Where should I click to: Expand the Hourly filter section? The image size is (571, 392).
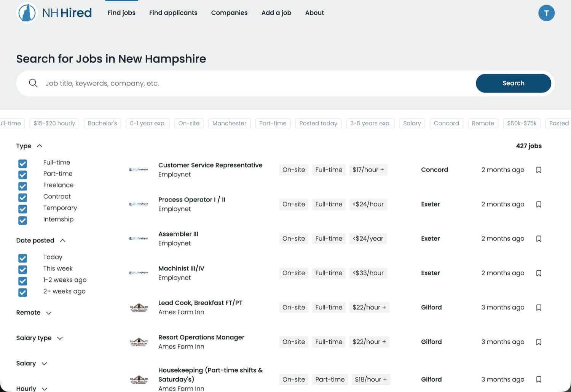tap(32, 389)
